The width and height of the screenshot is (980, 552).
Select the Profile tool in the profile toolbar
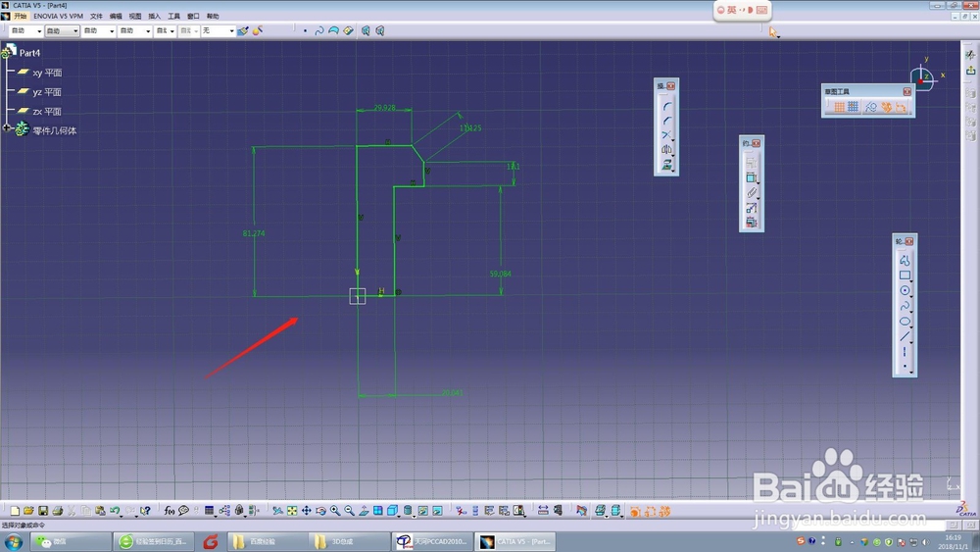click(905, 260)
